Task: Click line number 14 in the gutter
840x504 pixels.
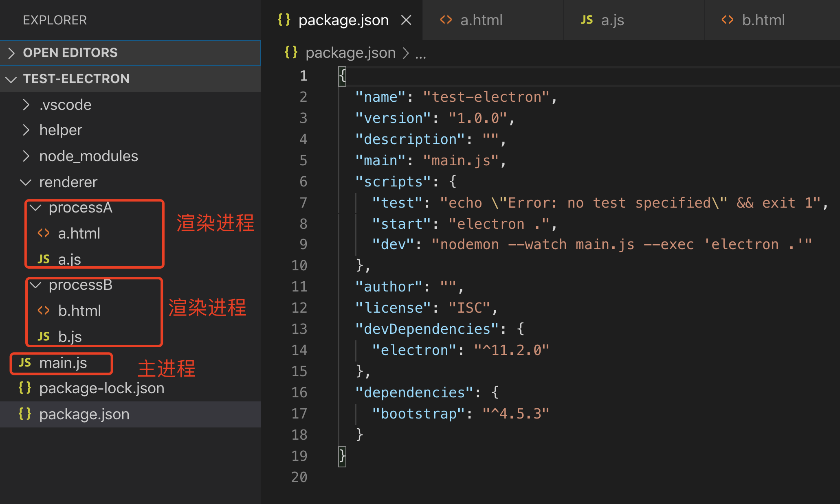Action: tap(299, 350)
